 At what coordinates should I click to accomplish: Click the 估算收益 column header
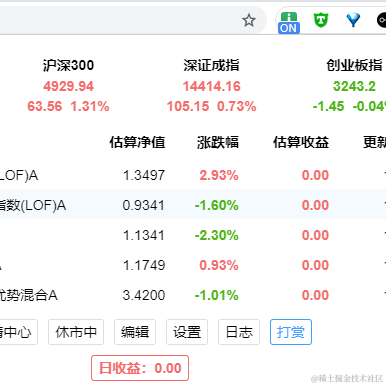301,142
